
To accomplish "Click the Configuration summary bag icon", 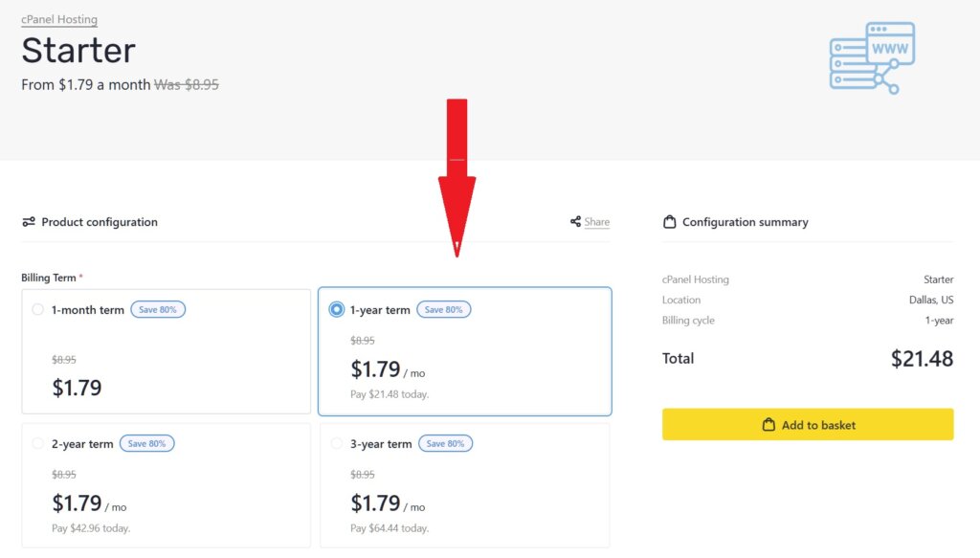I will (x=670, y=222).
